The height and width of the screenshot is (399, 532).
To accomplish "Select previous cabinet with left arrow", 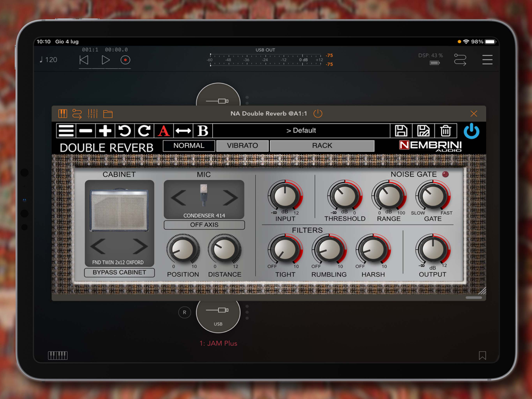I will pyautogui.click(x=98, y=246).
